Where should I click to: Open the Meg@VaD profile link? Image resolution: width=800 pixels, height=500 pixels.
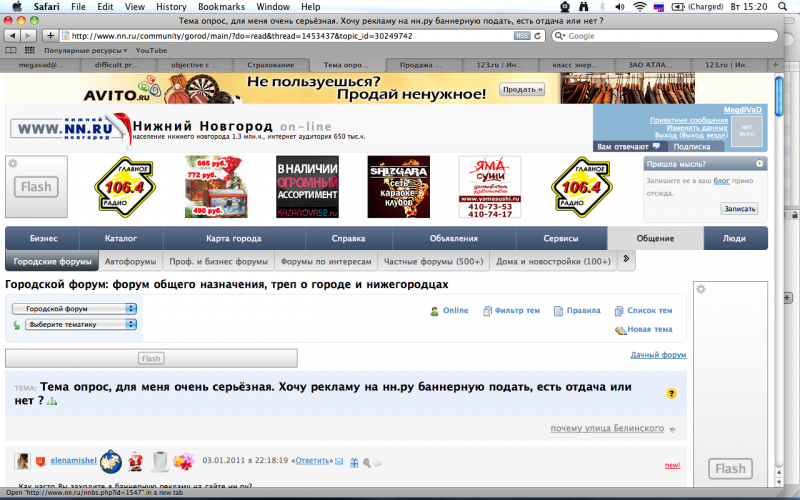(742, 110)
